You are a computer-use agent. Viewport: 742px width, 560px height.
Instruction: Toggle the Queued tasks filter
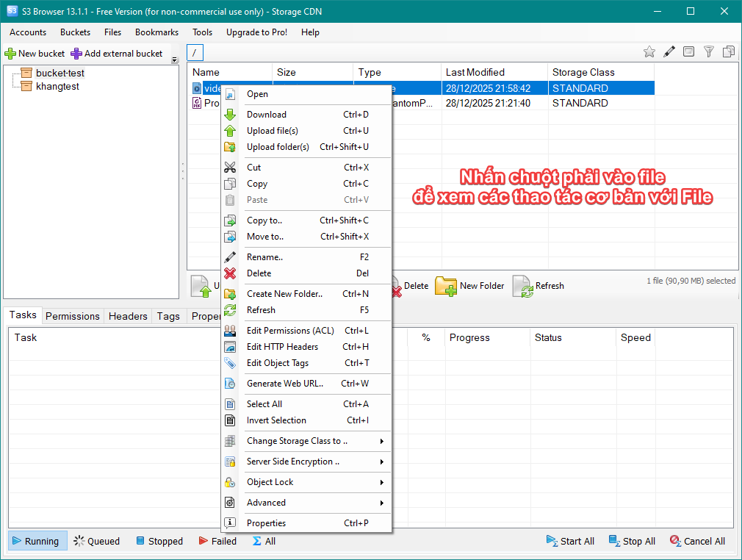click(96, 541)
